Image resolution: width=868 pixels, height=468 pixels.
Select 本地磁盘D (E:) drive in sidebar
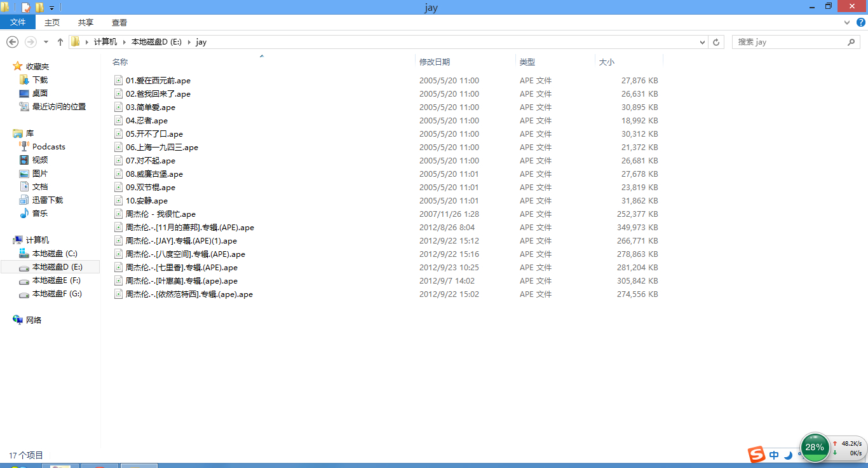(x=51, y=267)
